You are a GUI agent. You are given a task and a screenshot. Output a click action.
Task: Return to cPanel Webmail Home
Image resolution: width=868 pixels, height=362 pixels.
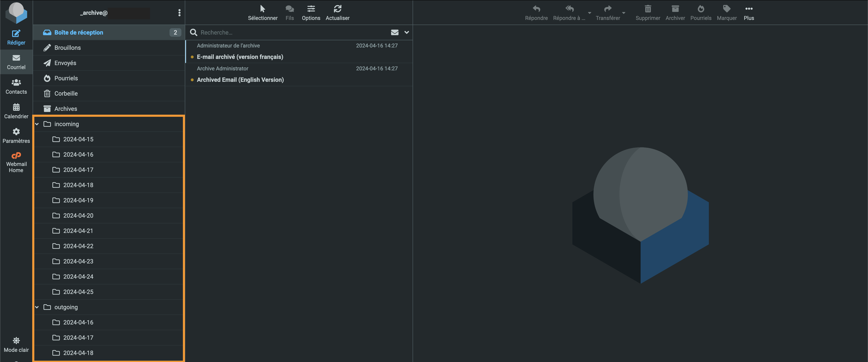coord(16,162)
